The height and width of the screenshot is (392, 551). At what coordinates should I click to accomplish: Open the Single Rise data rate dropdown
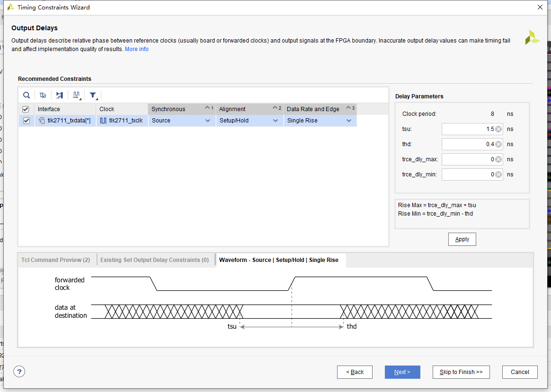point(348,121)
